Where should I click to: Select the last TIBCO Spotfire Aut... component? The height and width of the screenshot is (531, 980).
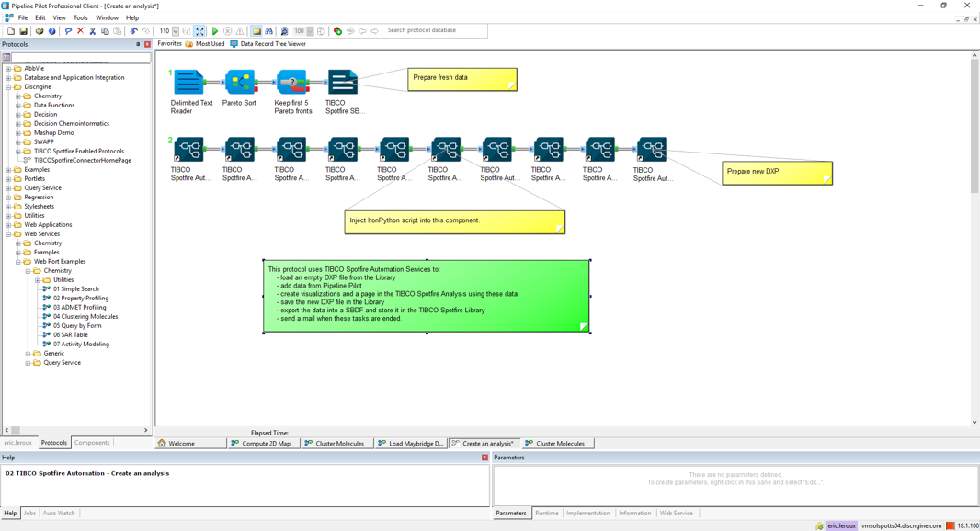(651, 150)
